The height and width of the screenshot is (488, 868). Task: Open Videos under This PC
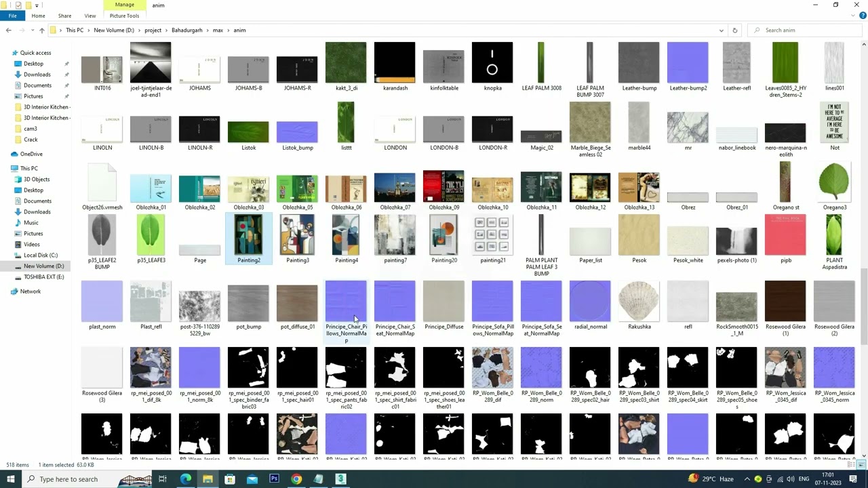click(32, 245)
